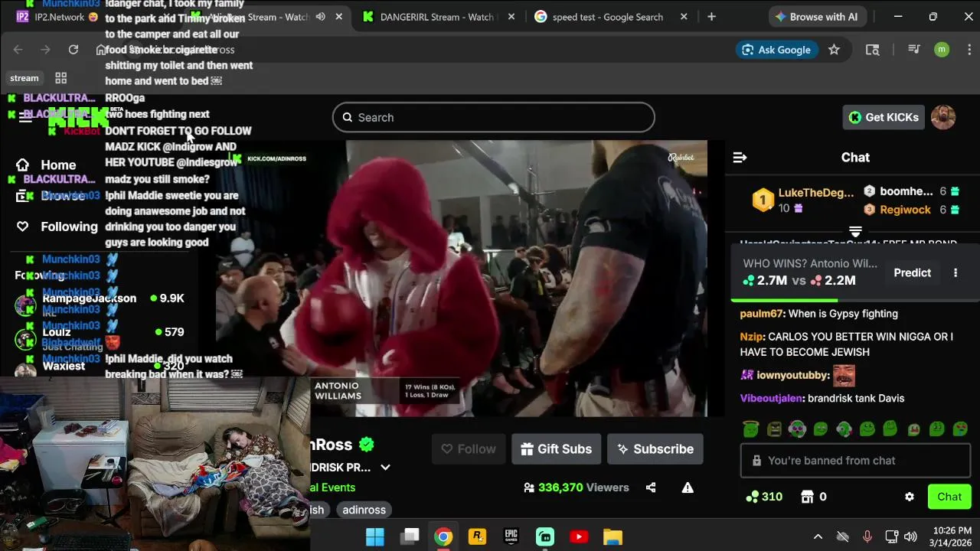
Task: Click the adinross tag
Action: pyautogui.click(x=364, y=510)
